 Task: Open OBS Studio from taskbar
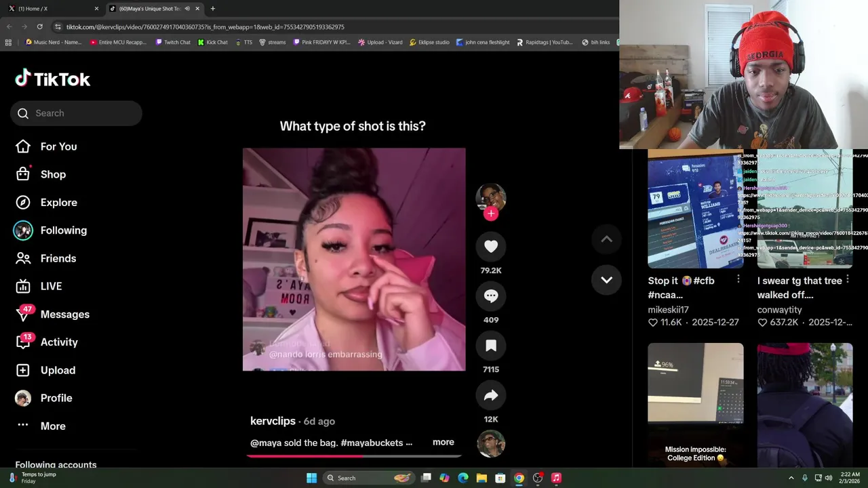click(x=538, y=478)
